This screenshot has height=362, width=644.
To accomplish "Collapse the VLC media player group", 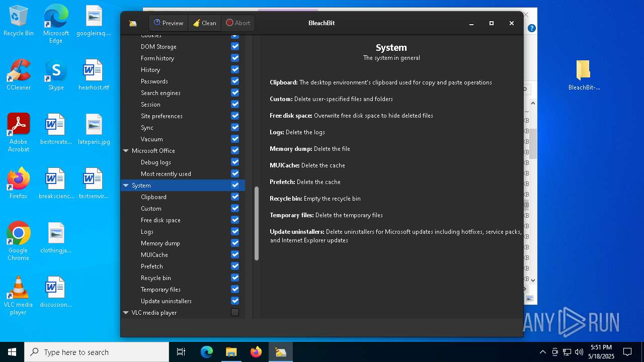I will [126, 313].
